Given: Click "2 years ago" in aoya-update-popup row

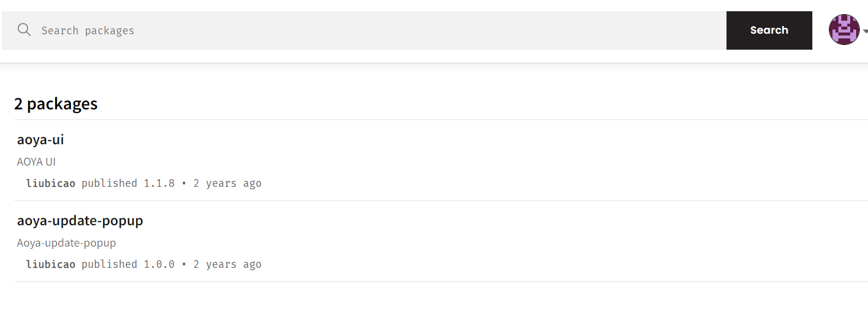Looking at the screenshot, I should (227, 264).
